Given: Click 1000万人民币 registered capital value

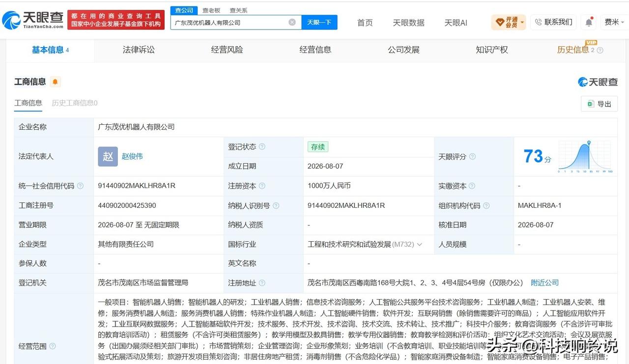Looking at the screenshot, I should [329, 186].
